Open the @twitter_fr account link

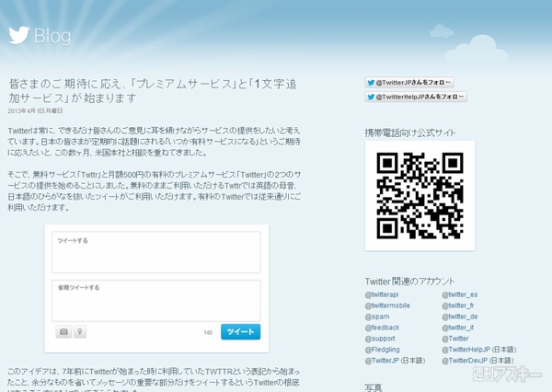point(458,306)
